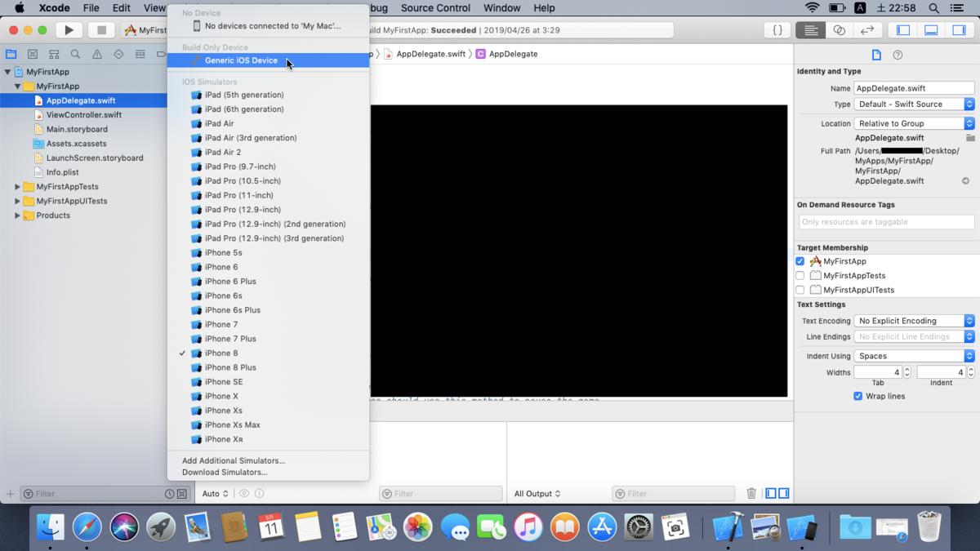Choose iPad Pro (11-inch) simulator
The width and height of the screenshot is (980, 551).
[x=268, y=195]
